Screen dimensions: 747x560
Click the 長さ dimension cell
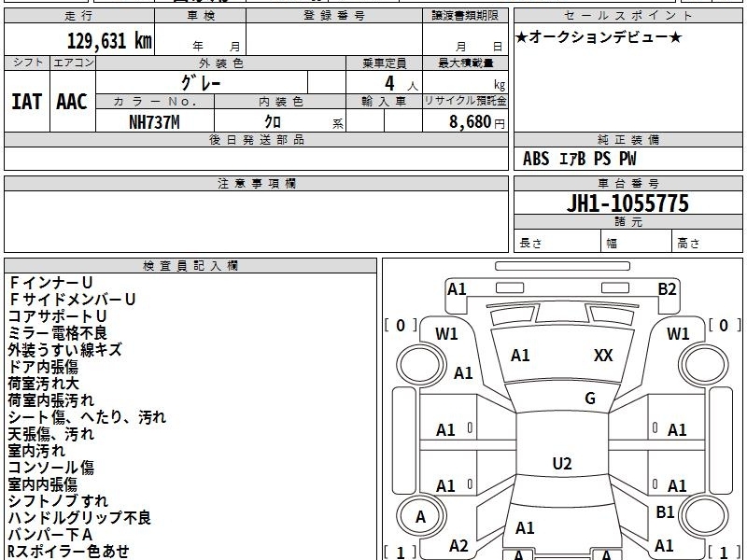tap(557, 243)
